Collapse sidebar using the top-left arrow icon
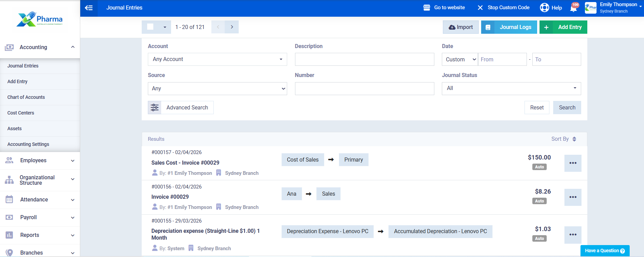 pos(89,8)
